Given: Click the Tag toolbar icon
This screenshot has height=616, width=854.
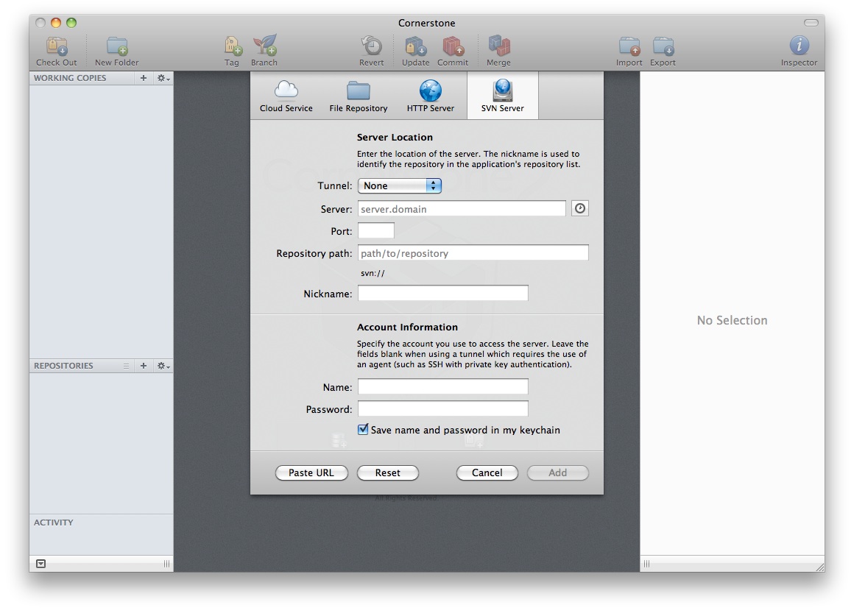Looking at the screenshot, I should pyautogui.click(x=232, y=52).
